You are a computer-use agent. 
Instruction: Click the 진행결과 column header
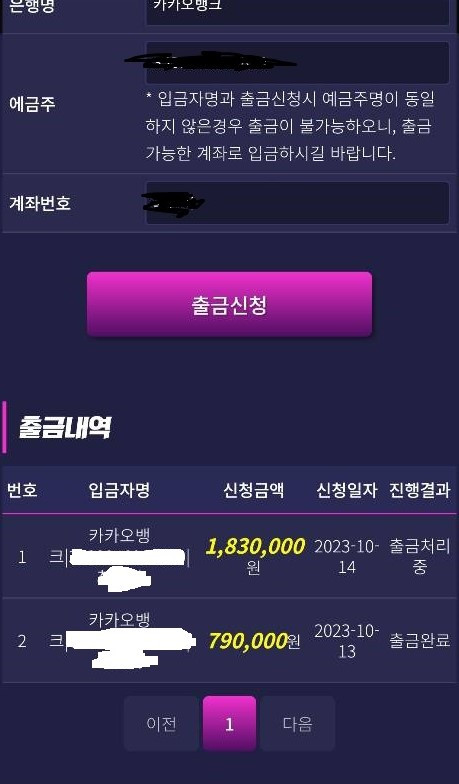[420, 490]
